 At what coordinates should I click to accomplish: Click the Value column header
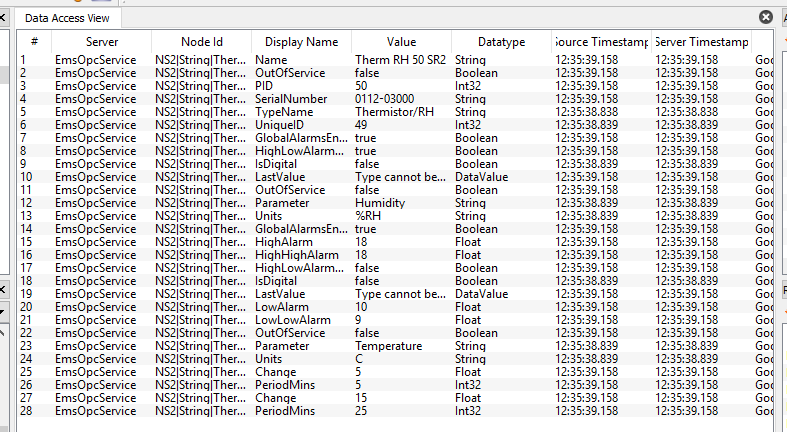click(x=401, y=42)
